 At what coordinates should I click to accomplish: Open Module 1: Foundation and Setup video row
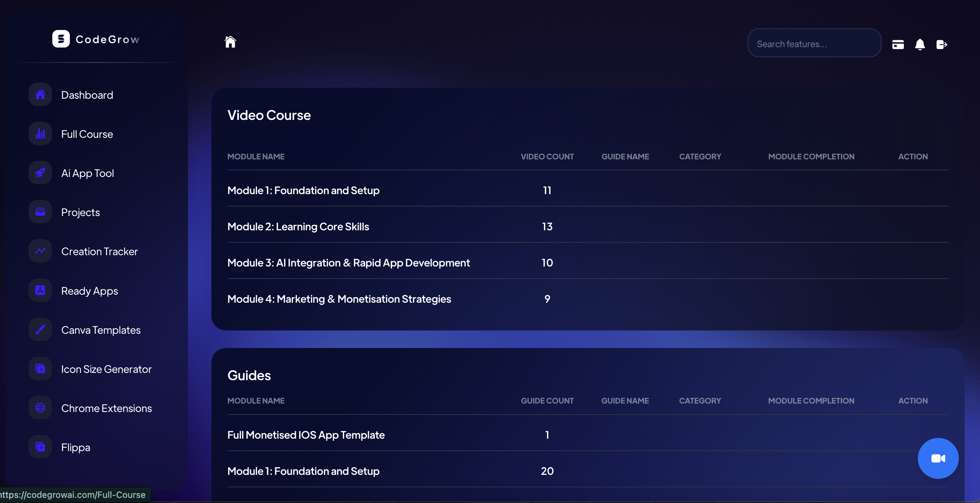[x=303, y=190]
